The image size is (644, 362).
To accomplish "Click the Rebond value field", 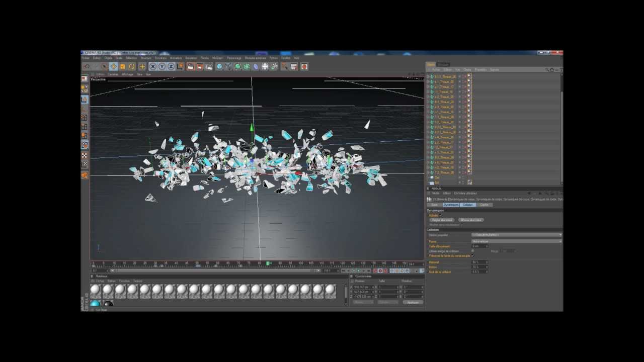I will click(x=479, y=262).
